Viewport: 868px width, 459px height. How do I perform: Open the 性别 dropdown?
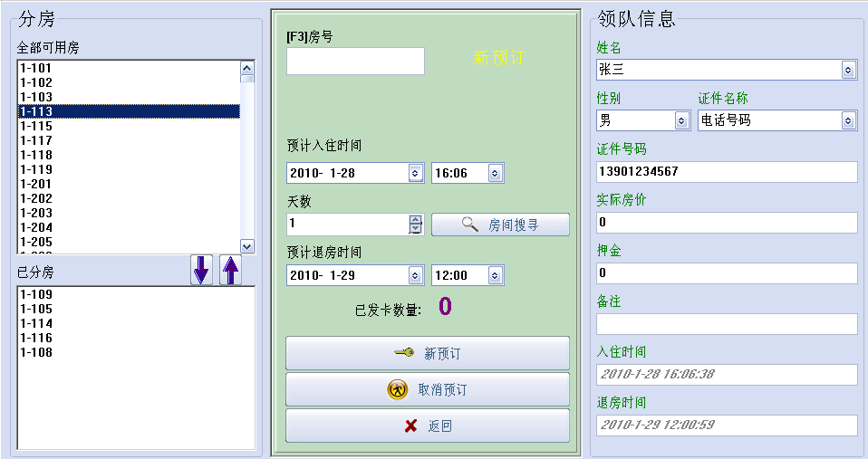[x=681, y=120]
